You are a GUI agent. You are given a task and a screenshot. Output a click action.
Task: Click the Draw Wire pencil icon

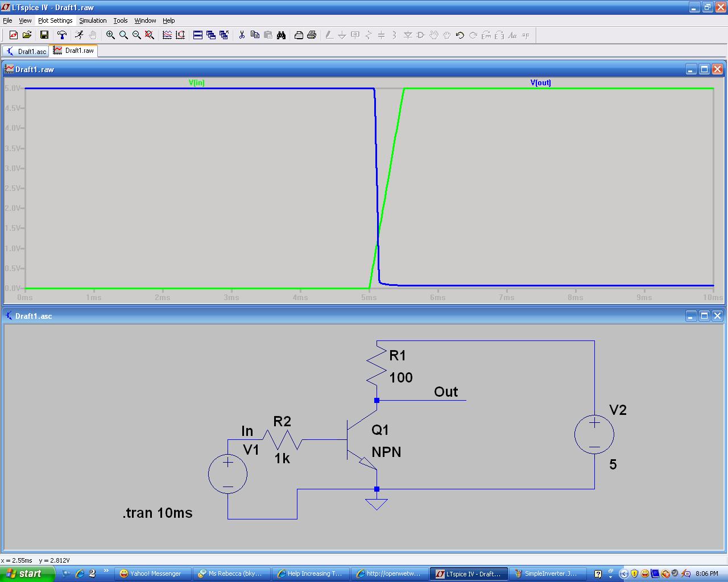tap(329, 35)
